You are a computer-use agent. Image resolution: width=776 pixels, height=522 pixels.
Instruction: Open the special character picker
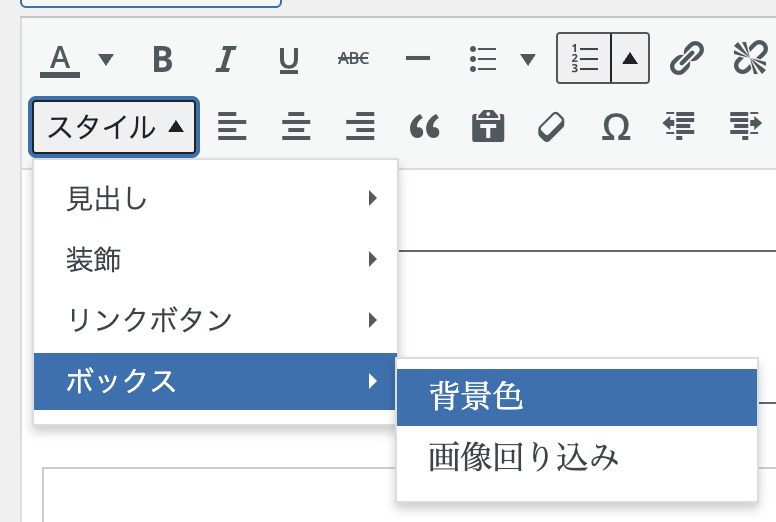click(616, 127)
